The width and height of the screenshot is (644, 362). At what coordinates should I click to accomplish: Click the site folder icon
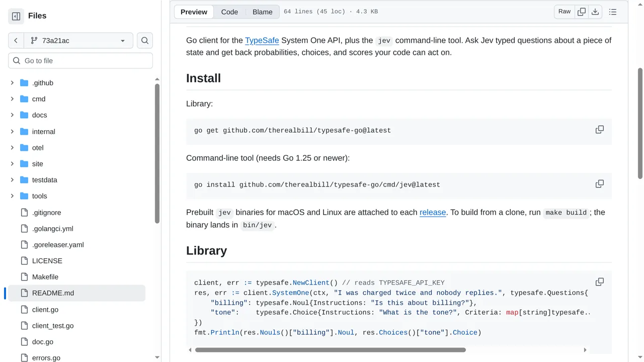24,164
